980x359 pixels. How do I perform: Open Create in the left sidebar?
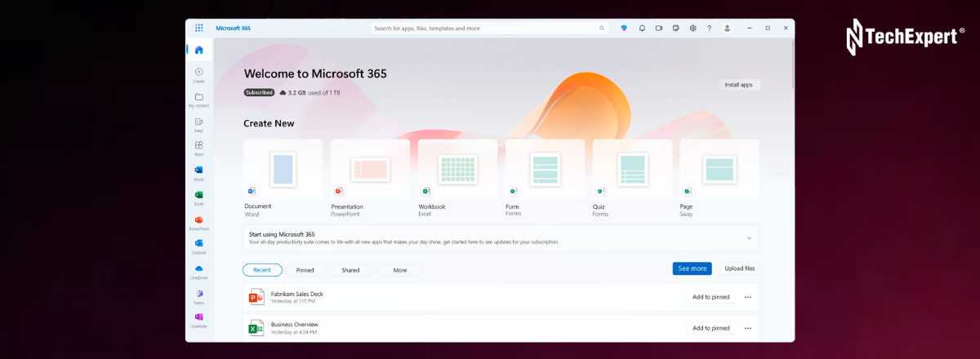pos(198,75)
